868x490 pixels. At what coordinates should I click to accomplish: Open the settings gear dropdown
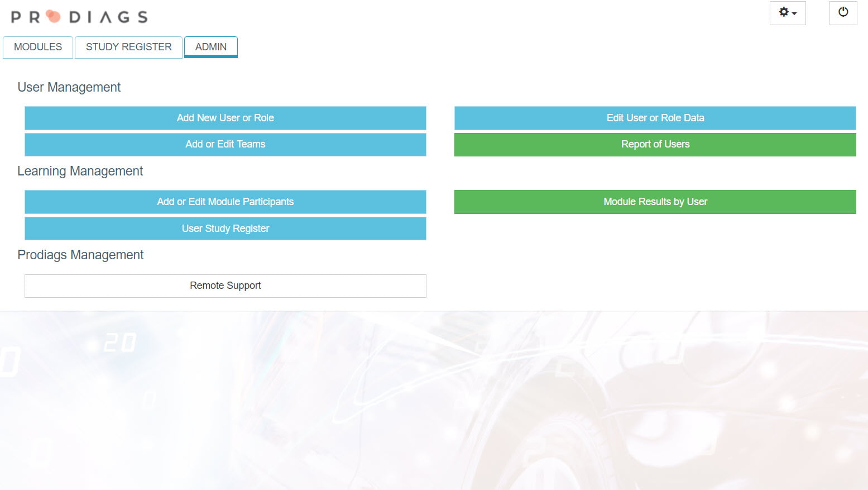[787, 13]
